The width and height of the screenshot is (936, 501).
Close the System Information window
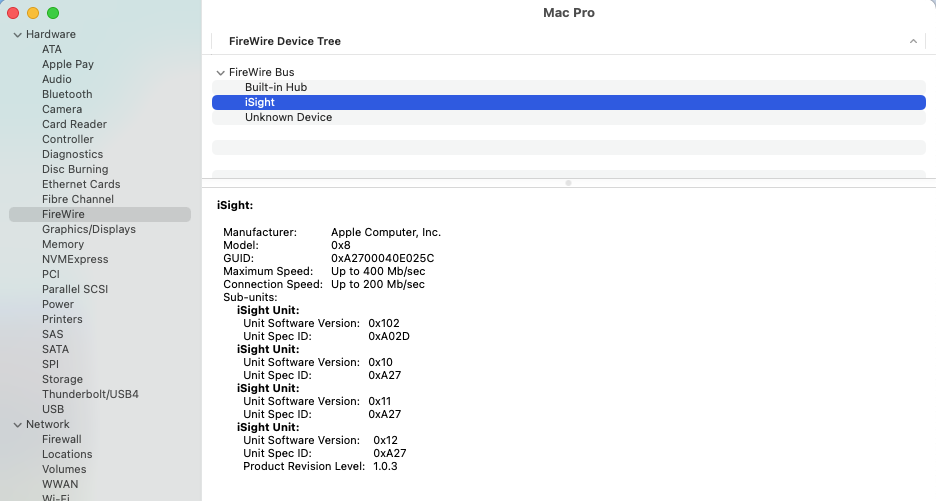point(13,13)
